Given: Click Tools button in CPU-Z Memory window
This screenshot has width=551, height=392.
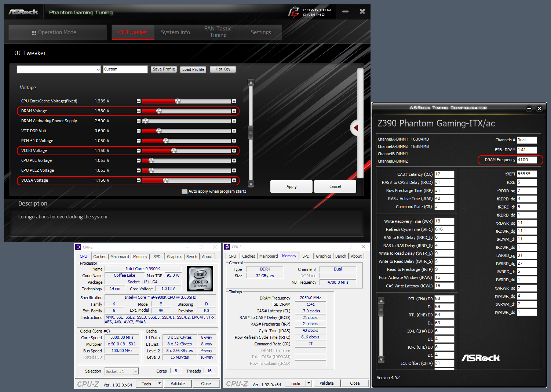Looking at the screenshot, I should pos(295,383).
